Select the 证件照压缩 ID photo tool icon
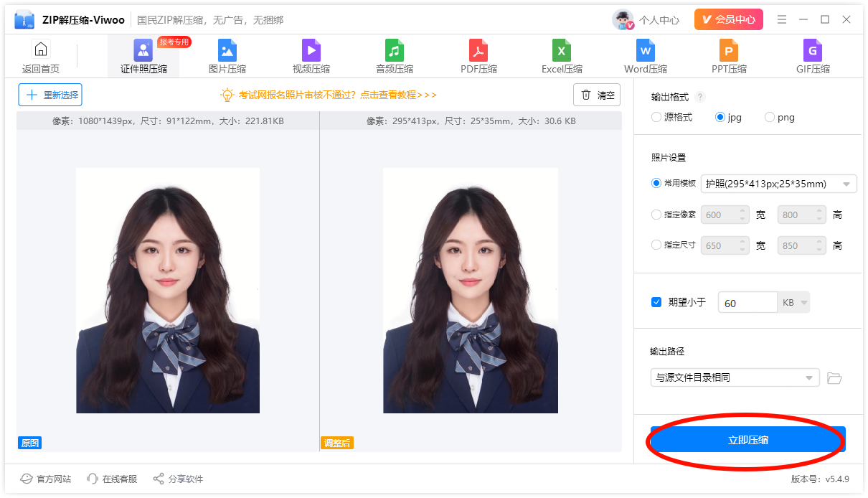 143,50
